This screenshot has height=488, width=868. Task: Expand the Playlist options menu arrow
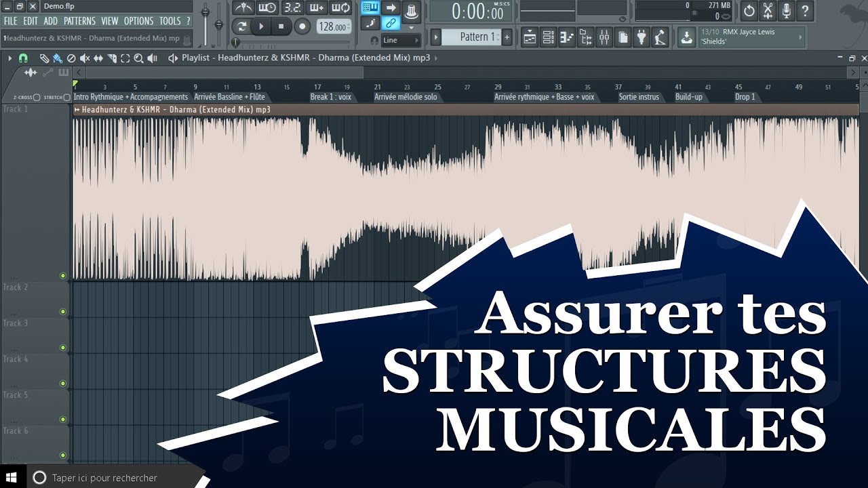point(10,58)
